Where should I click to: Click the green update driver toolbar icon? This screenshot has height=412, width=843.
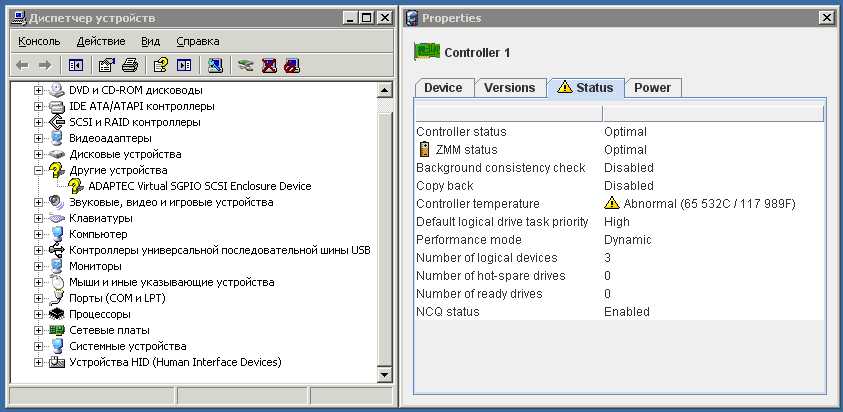tap(246, 66)
